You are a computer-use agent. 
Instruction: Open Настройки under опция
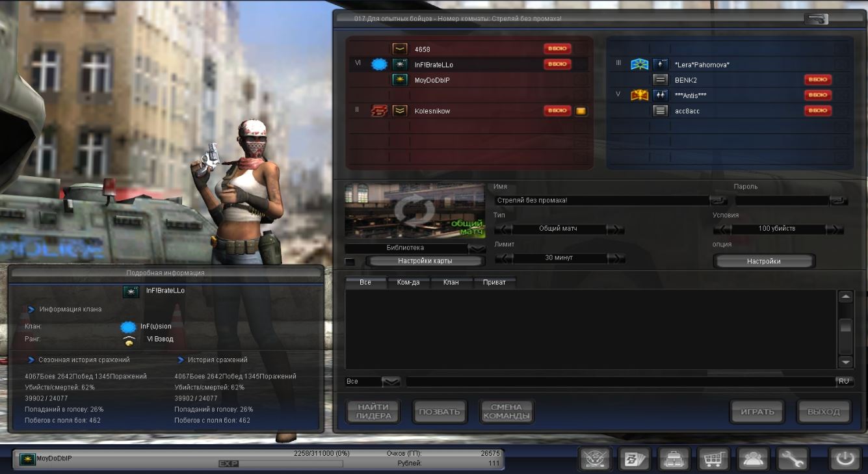[764, 261]
